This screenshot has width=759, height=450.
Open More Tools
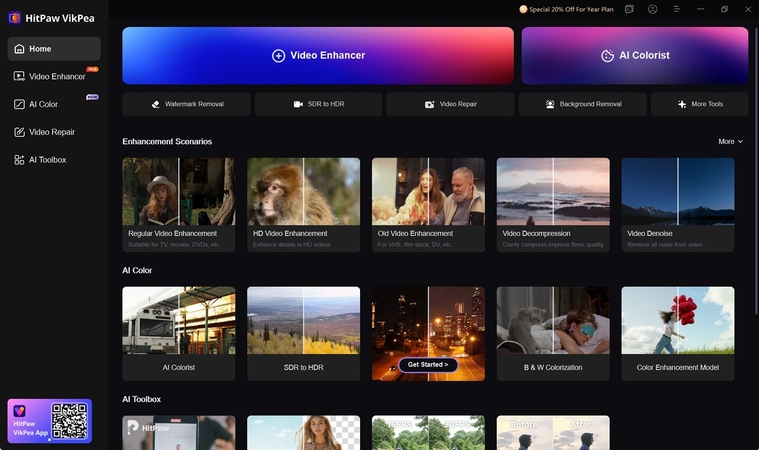click(x=699, y=104)
